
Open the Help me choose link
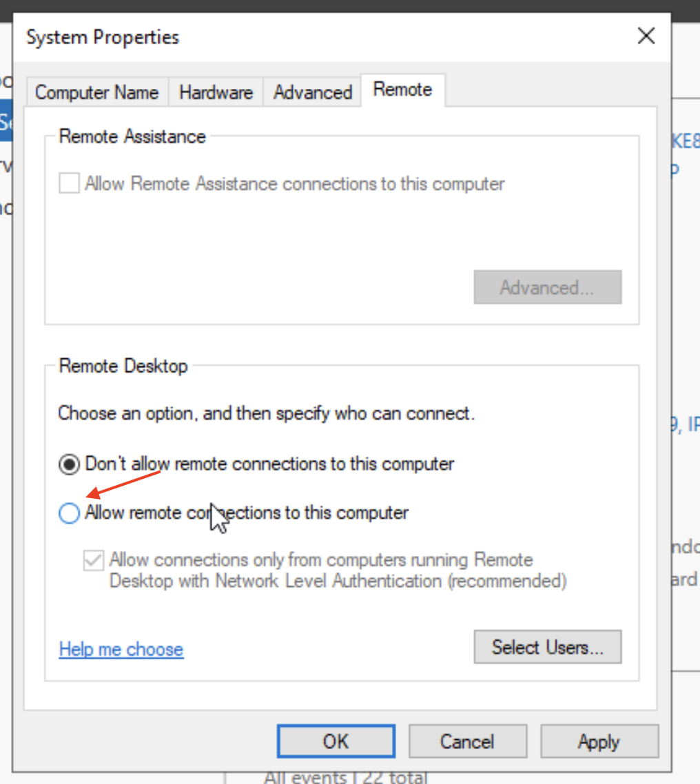(x=121, y=649)
